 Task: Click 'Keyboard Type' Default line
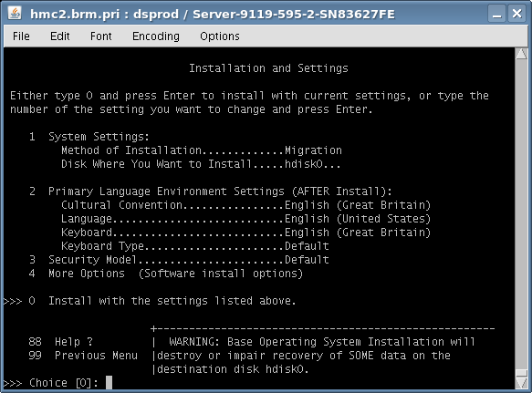coord(195,246)
